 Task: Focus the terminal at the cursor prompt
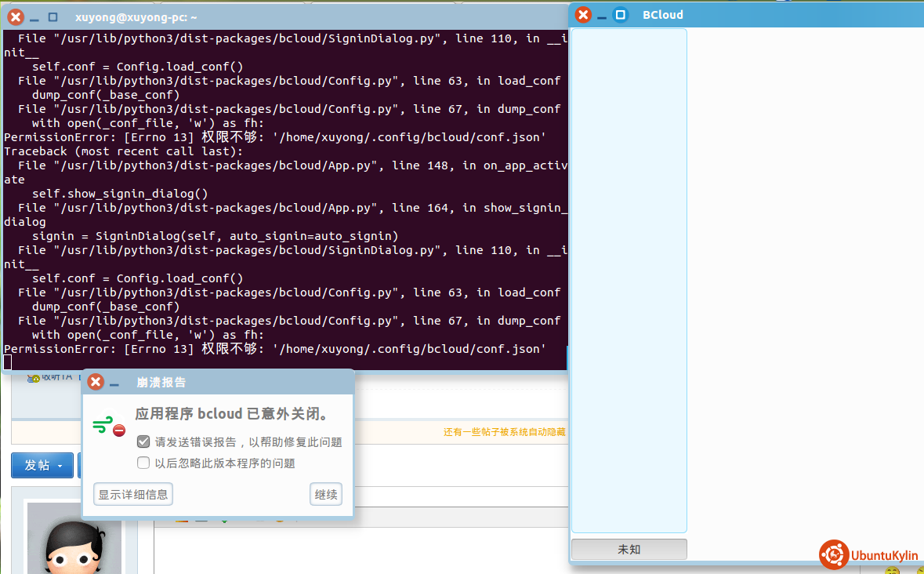pos(8,361)
